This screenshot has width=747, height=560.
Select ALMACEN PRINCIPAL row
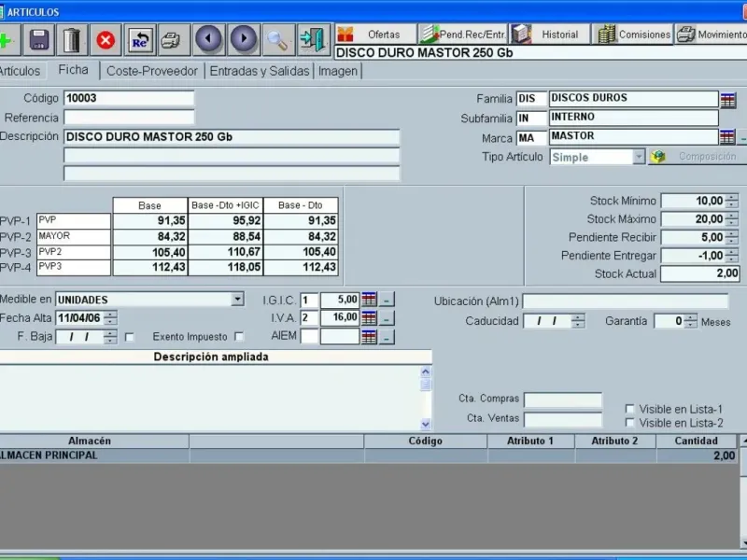pyautogui.click(x=368, y=455)
